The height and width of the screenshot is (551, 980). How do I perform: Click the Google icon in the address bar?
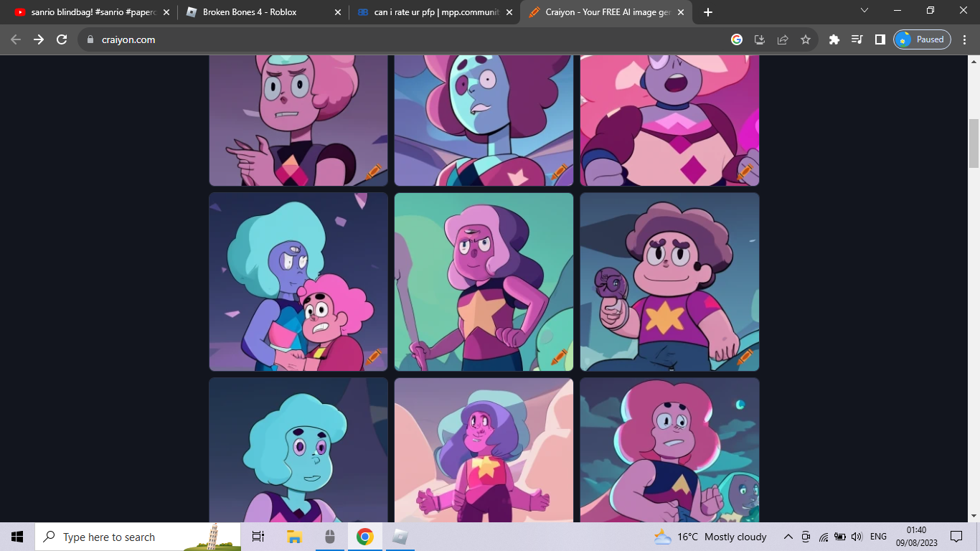pos(737,39)
